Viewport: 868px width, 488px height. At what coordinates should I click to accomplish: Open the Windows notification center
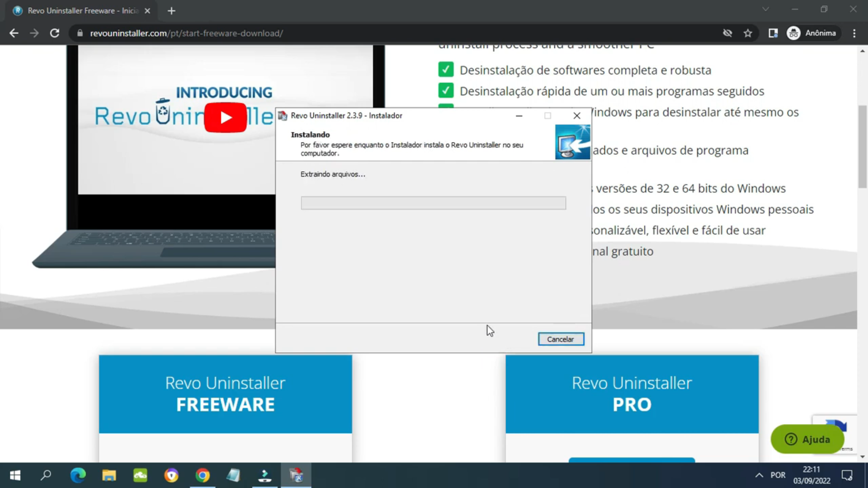[x=847, y=475]
